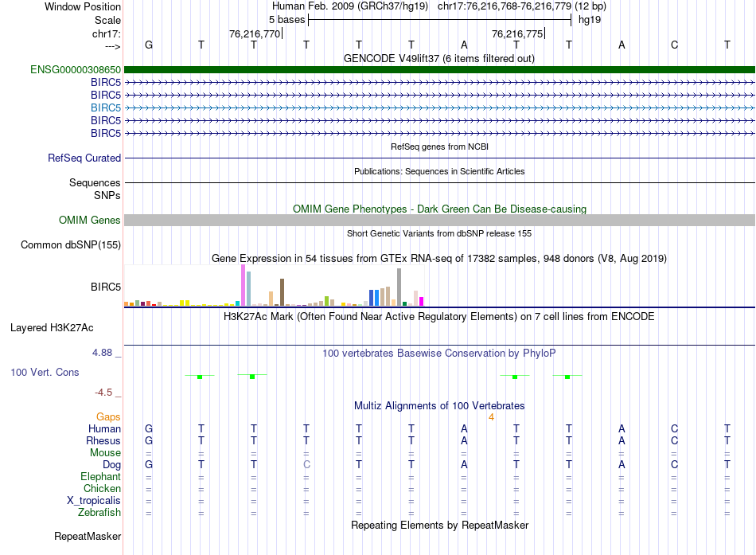Click Short Genetic Variants from dbSNP title
The image size is (756, 555).
(x=439, y=233)
